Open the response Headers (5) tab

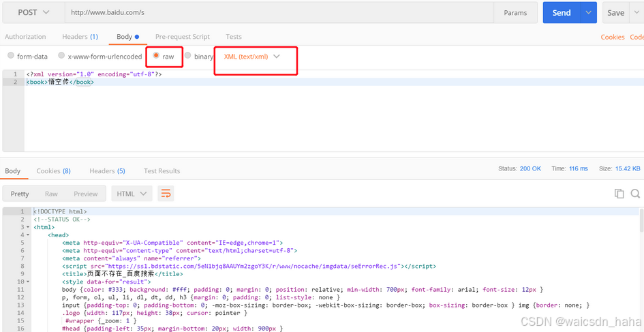(107, 171)
